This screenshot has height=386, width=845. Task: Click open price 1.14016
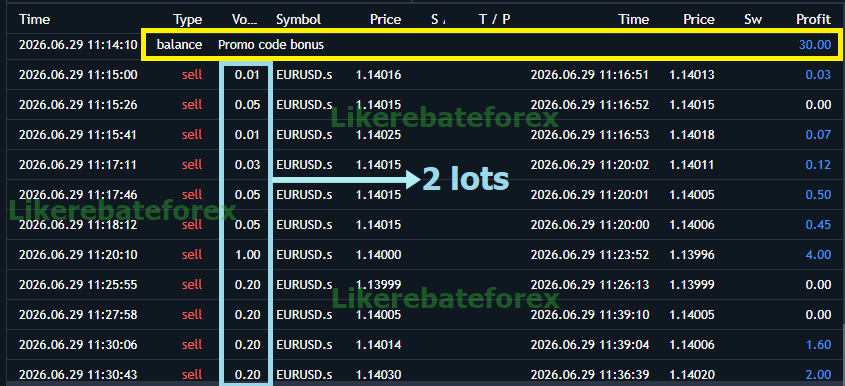pyautogui.click(x=378, y=75)
